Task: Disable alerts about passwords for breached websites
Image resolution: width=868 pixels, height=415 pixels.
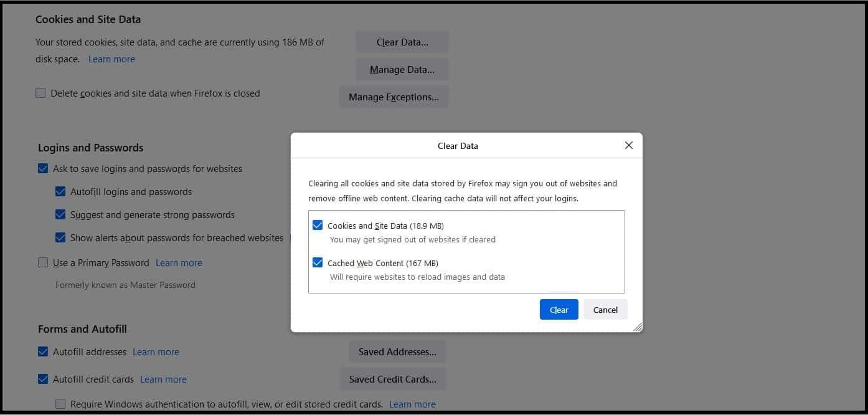Action: 60,237
